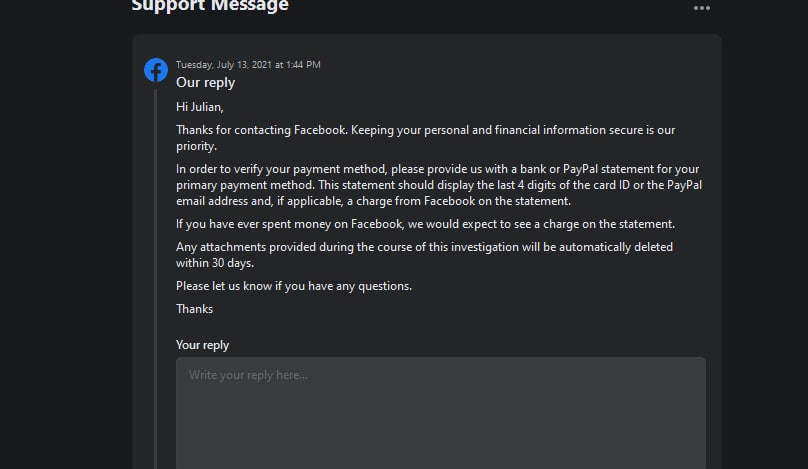
Task: Click the "Any attachments provided" line
Action: (x=424, y=247)
